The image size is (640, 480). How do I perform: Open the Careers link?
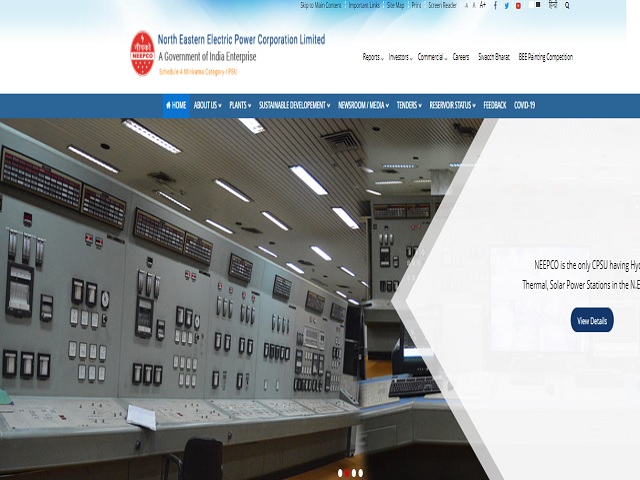pyautogui.click(x=460, y=57)
